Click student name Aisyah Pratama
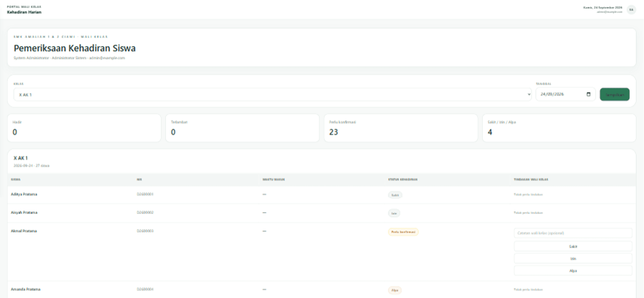The height and width of the screenshot is (298, 644). tap(24, 212)
